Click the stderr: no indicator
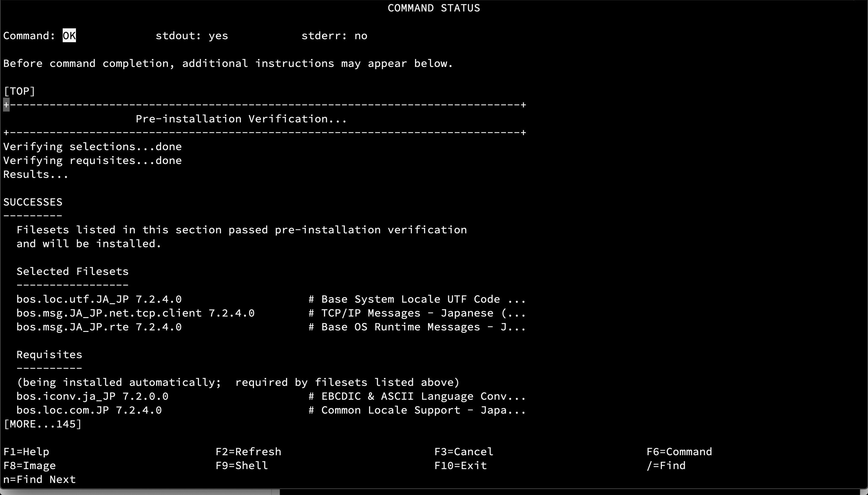868x495 pixels. pos(334,35)
